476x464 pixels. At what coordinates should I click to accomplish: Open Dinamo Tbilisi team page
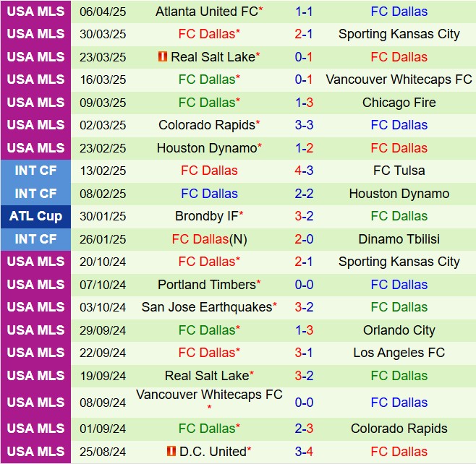[x=399, y=239]
